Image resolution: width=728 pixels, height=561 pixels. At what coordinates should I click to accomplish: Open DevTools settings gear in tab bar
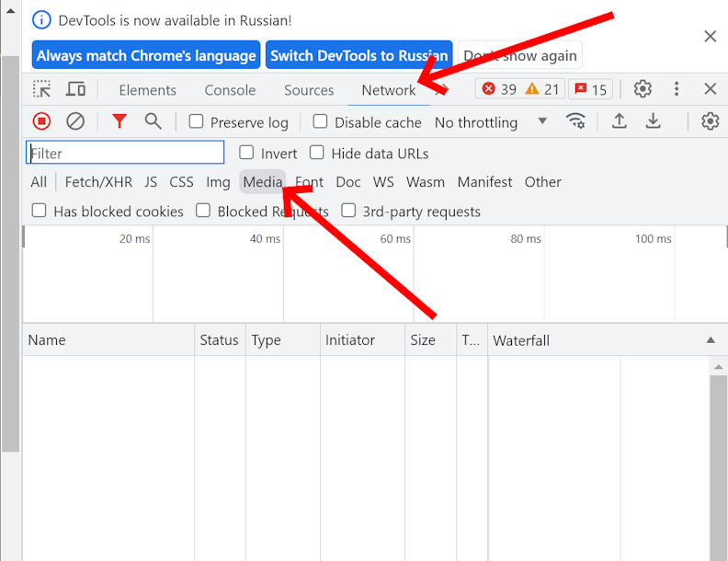643,88
